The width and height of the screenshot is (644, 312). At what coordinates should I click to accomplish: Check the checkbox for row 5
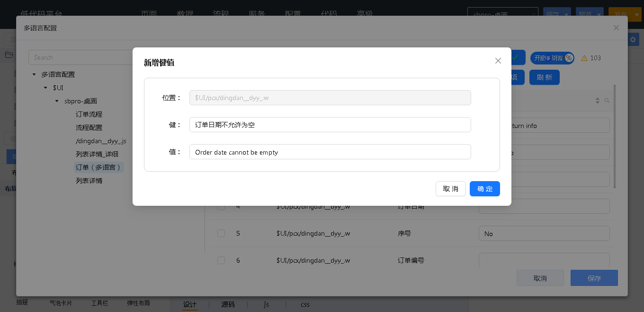[221, 233]
